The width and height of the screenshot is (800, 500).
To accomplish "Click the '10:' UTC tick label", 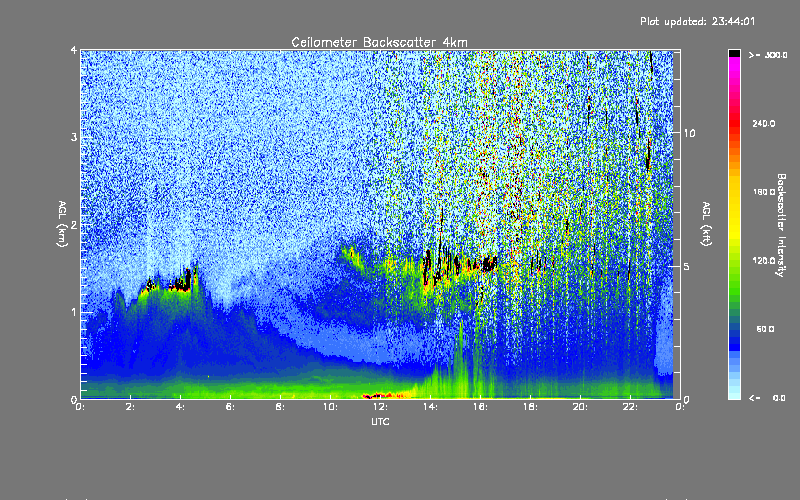I will tap(331, 407).
